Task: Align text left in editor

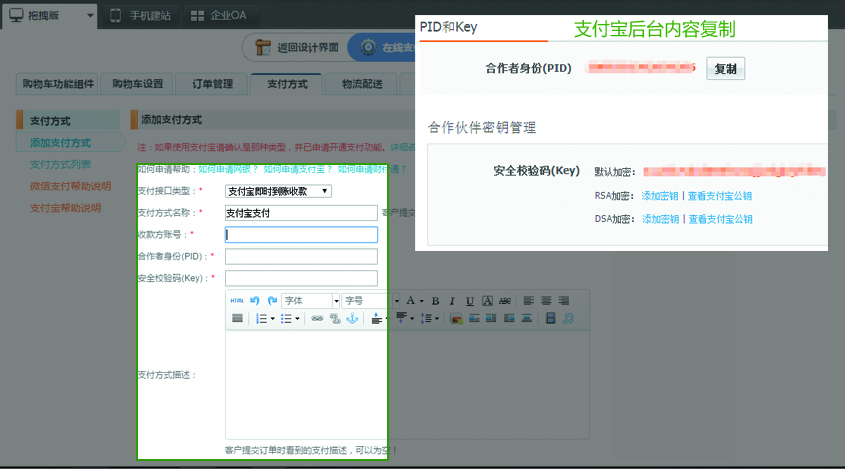Action: (529, 301)
